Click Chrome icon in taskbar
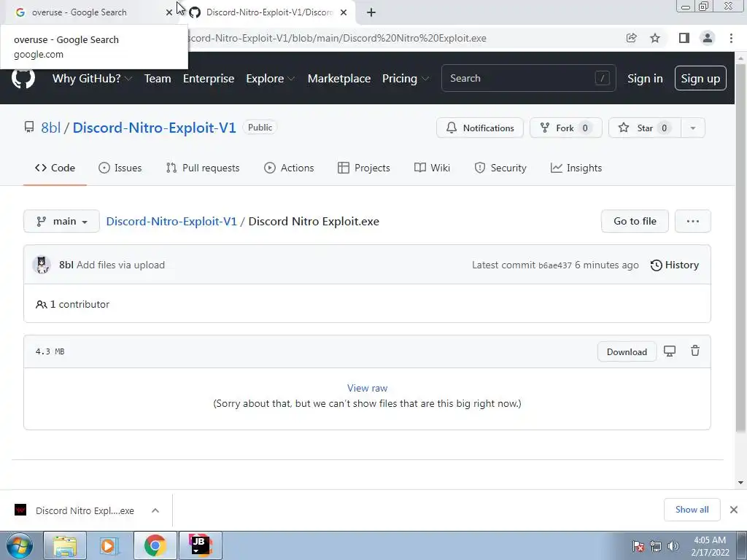 155,545
